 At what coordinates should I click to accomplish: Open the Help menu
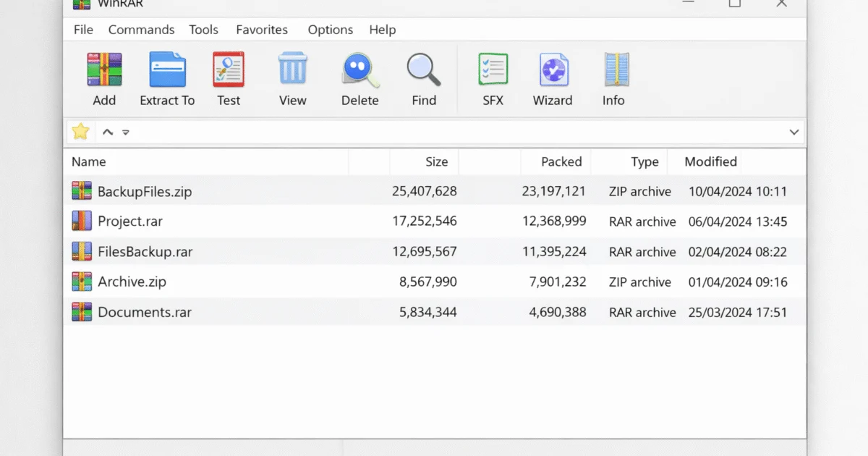click(383, 30)
